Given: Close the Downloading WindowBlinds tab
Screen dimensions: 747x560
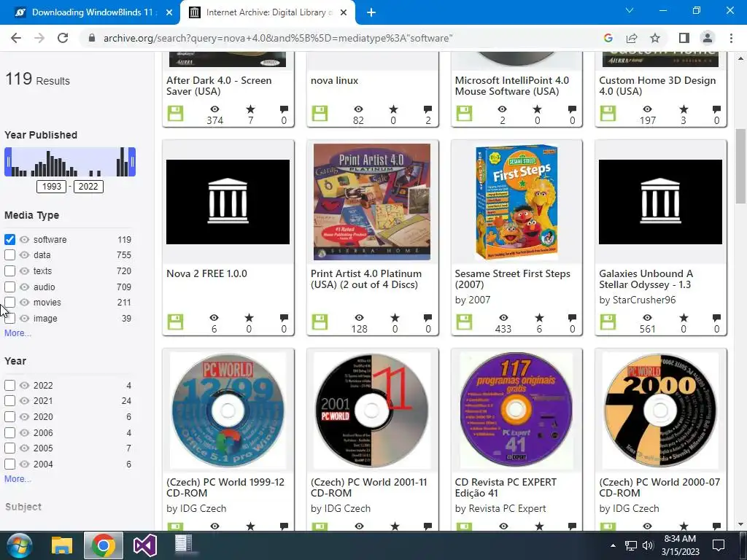Looking at the screenshot, I should click(169, 12).
